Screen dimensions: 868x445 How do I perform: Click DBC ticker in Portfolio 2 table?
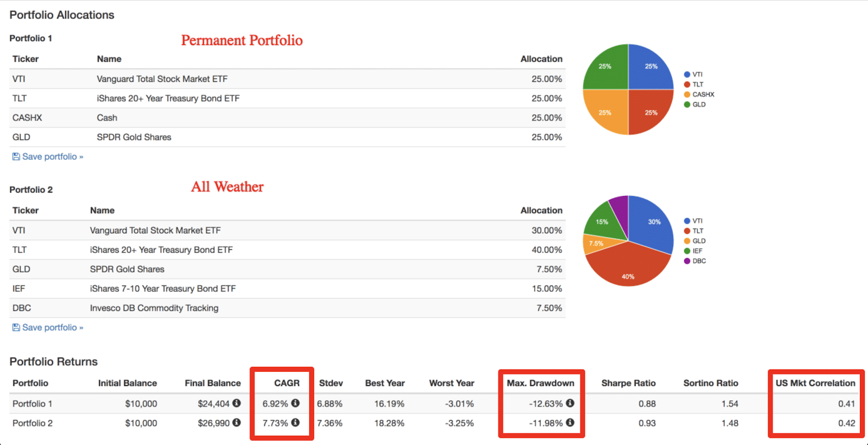(x=22, y=308)
